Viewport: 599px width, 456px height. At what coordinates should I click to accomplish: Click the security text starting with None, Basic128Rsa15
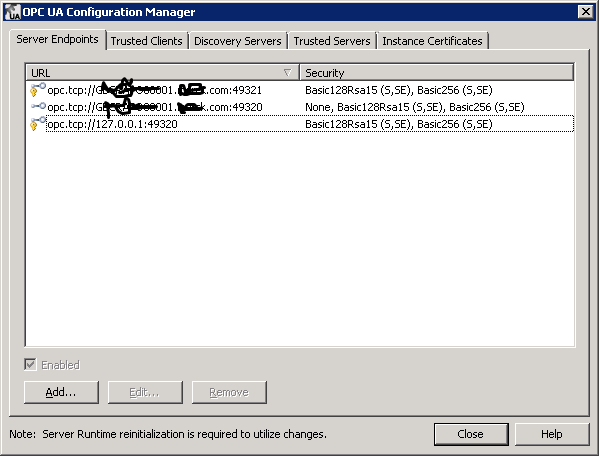click(415, 107)
